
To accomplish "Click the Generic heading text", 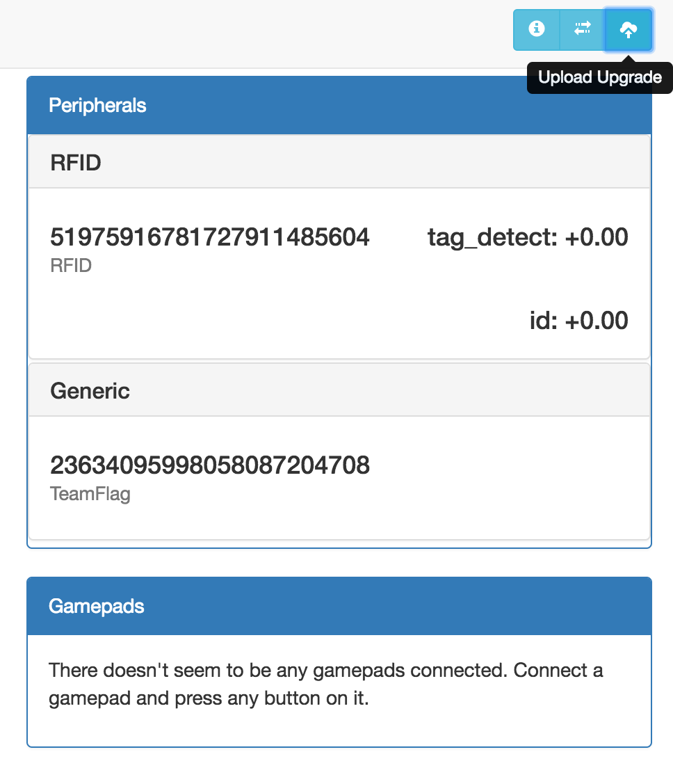I will [x=90, y=391].
